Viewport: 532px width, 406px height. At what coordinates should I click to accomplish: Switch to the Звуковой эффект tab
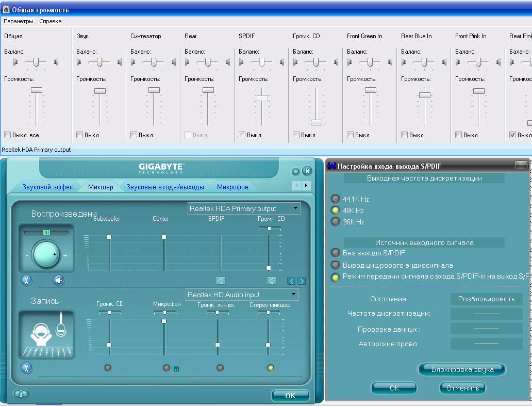48,187
